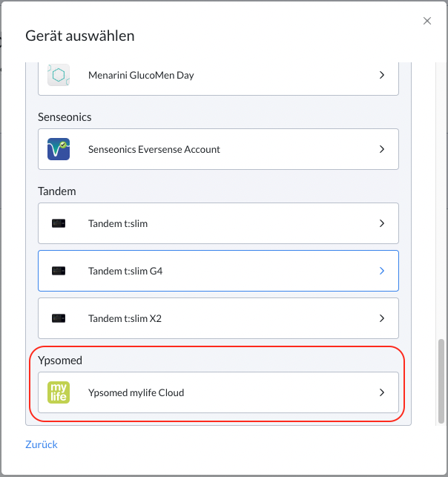The image size is (448, 477).
Task: Go back via the Zurück link
Action: 42,444
